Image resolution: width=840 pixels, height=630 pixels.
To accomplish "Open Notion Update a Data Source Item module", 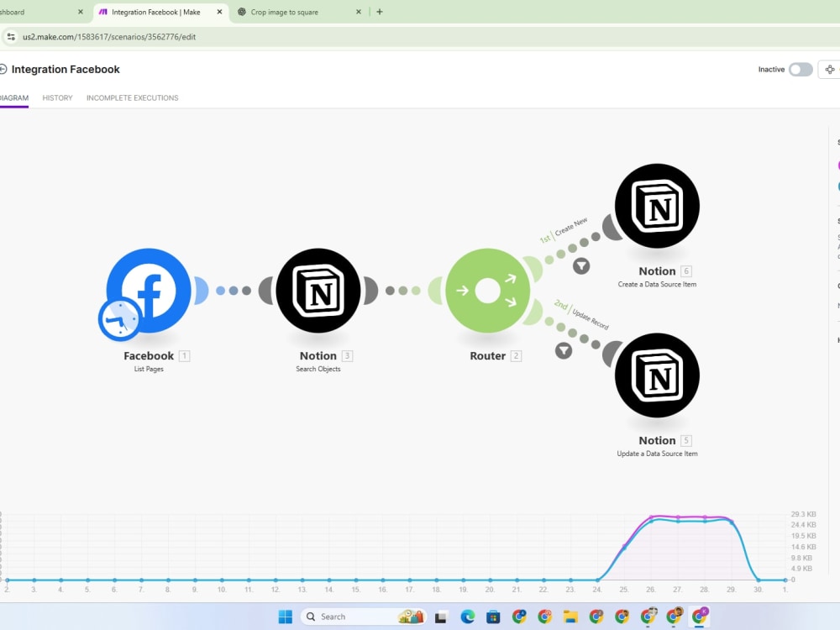I will [657, 375].
